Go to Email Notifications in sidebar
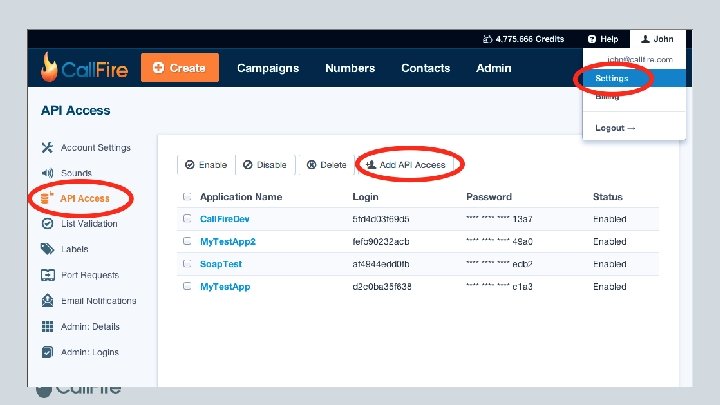 (x=98, y=300)
